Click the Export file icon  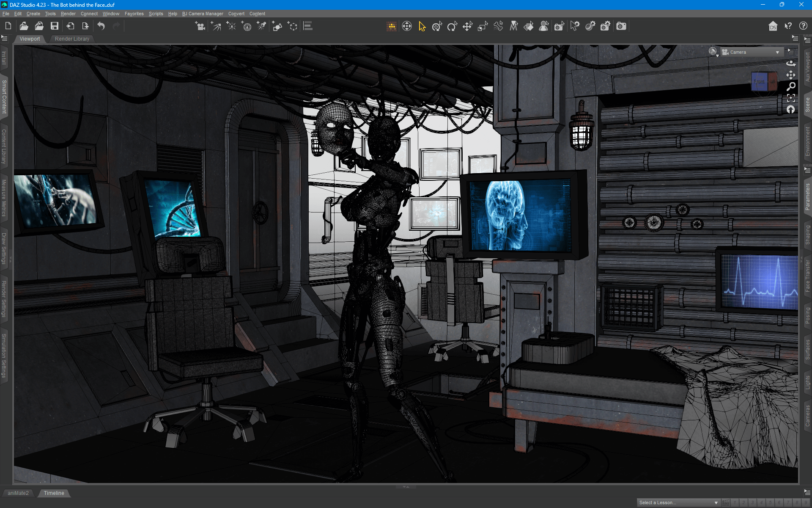click(85, 26)
